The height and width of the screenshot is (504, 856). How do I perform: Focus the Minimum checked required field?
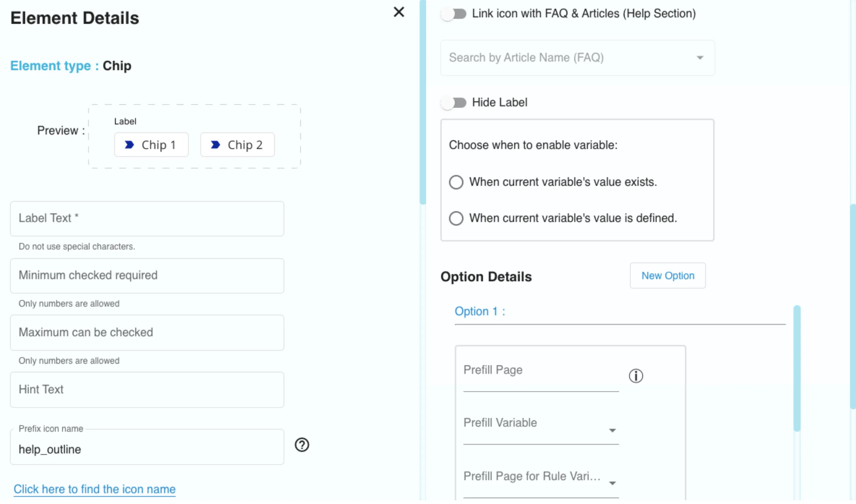147,276
